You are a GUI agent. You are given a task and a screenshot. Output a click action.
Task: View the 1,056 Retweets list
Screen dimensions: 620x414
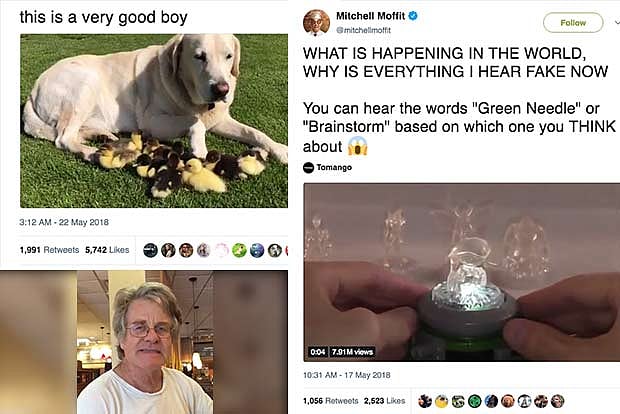click(331, 401)
